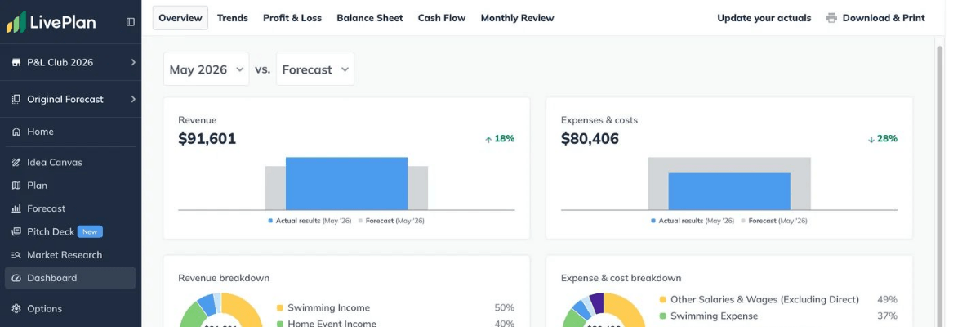Click Update your actuals
Viewport: 980px width, 327px height.
tap(764, 18)
